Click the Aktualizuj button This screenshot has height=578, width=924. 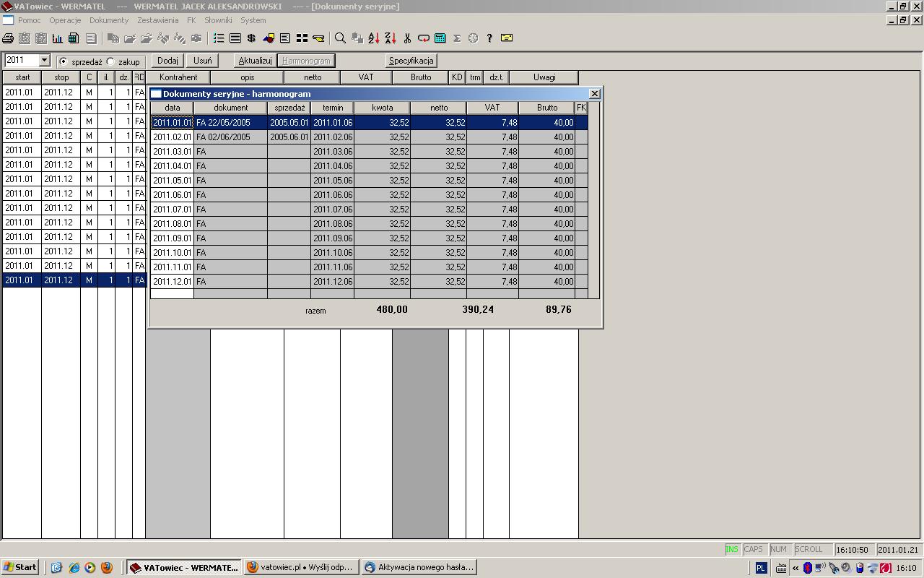point(255,61)
